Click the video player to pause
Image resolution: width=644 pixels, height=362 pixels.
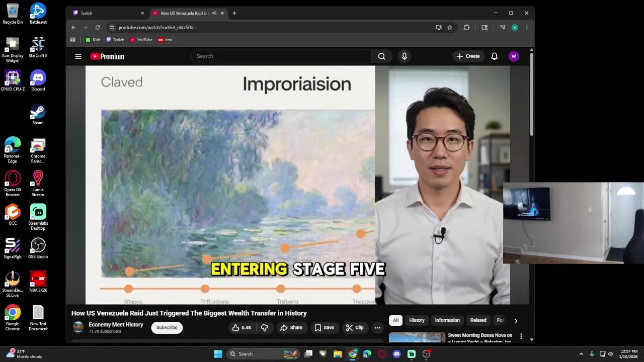(298, 185)
